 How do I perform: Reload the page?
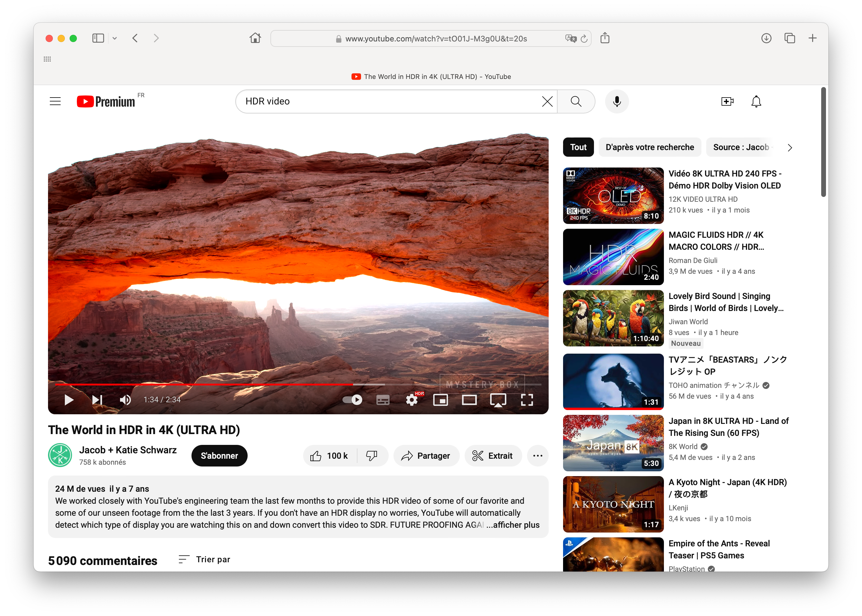[x=584, y=38]
